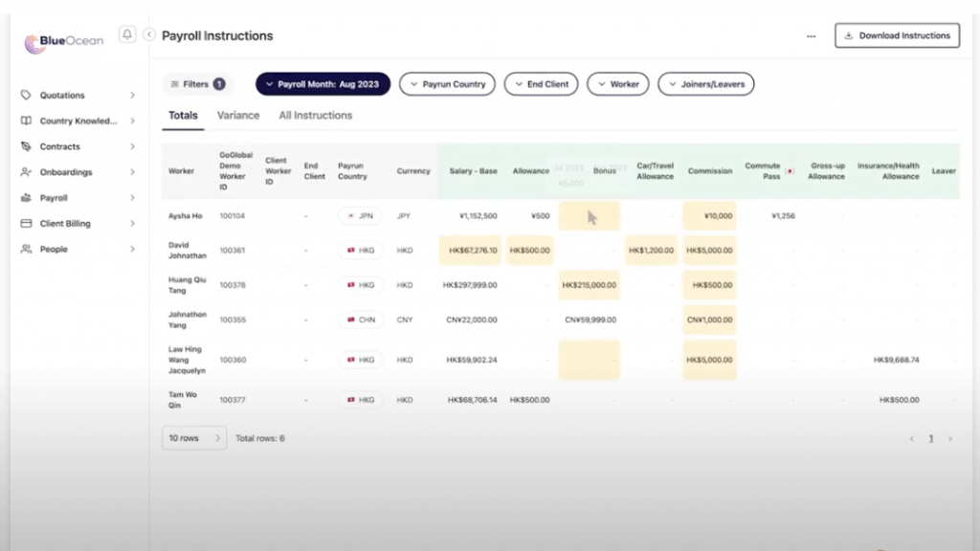Screen dimensions: 980x551
Task: Click the Client Billing card icon
Action: click(x=26, y=223)
